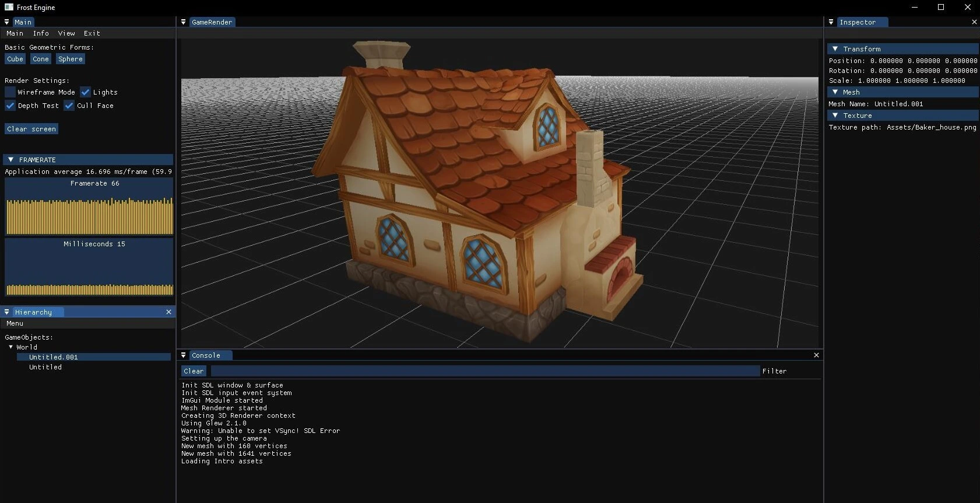Screen dimensions: 980x503
Task: Disable the Lights checkbox
Action: click(x=85, y=92)
